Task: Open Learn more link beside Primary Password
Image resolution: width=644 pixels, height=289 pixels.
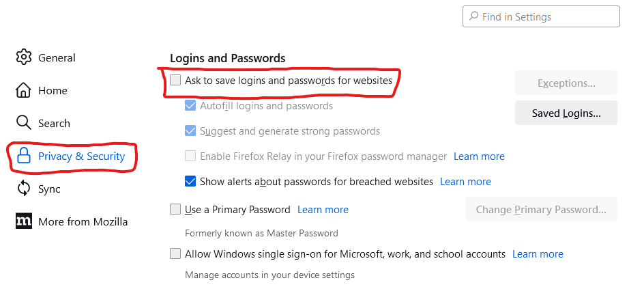Action: [323, 210]
